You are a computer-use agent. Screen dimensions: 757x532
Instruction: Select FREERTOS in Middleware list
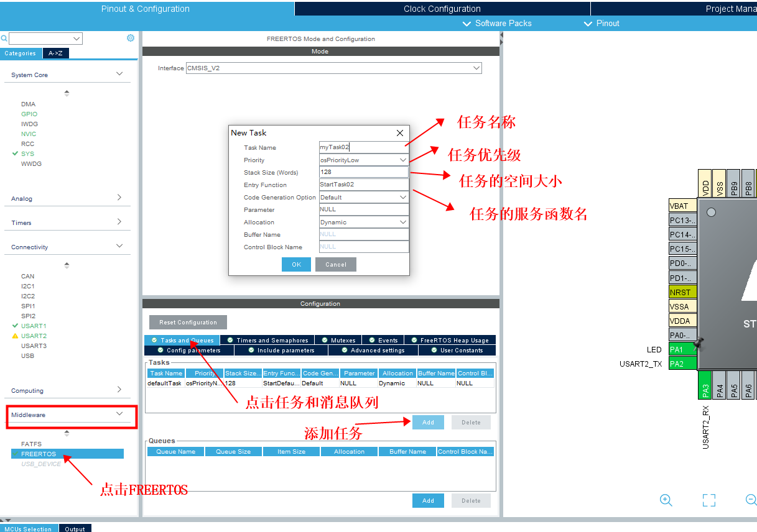pyautogui.click(x=67, y=454)
